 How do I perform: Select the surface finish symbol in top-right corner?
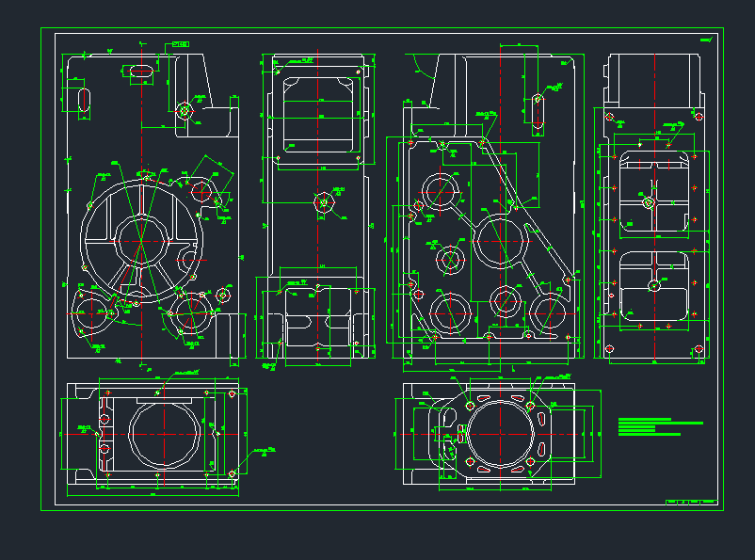(706, 40)
